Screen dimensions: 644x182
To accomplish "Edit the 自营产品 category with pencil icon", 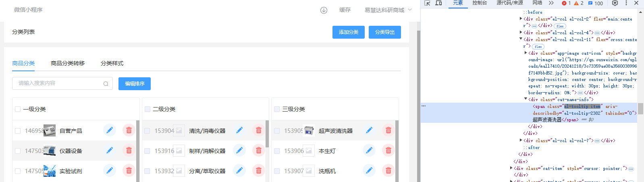I will tap(110, 130).
